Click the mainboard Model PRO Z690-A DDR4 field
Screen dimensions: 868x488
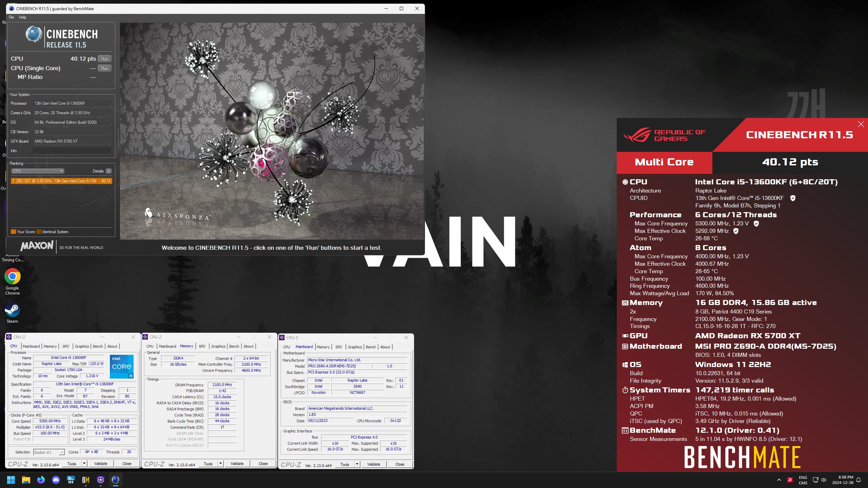[x=339, y=366]
